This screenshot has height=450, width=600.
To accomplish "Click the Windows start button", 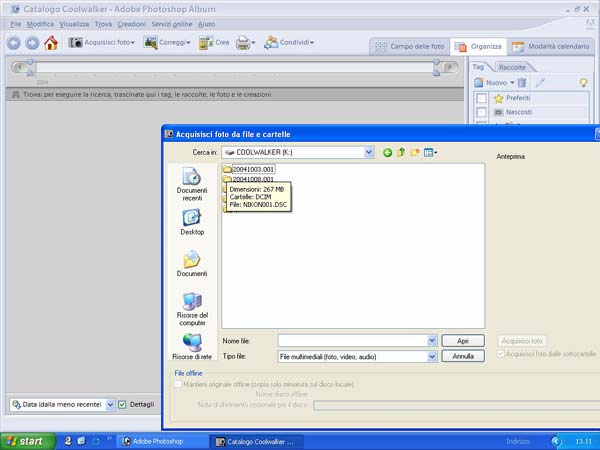I will 27,441.
